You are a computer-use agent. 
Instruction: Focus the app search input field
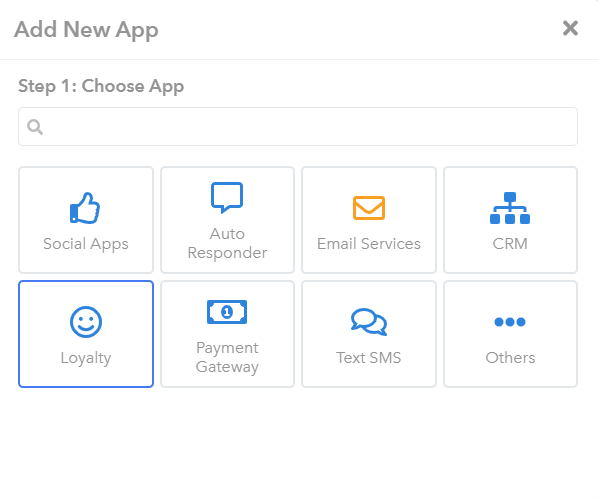[x=298, y=127]
